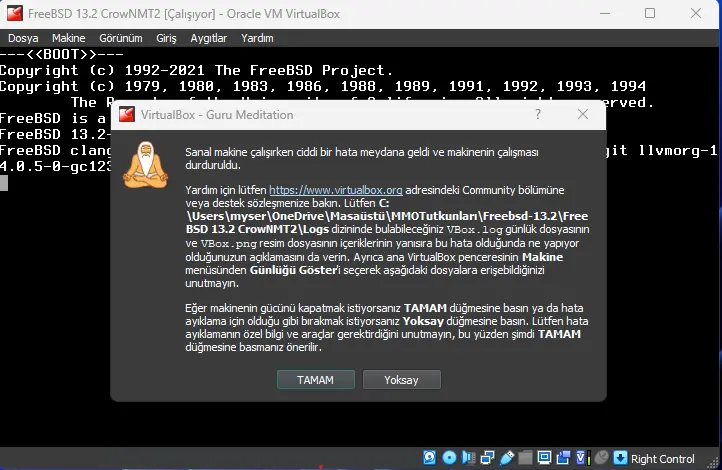This screenshot has height=470, width=722.
Task: Close the Guru Meditation dialog
Action: [x=583, y=114]
